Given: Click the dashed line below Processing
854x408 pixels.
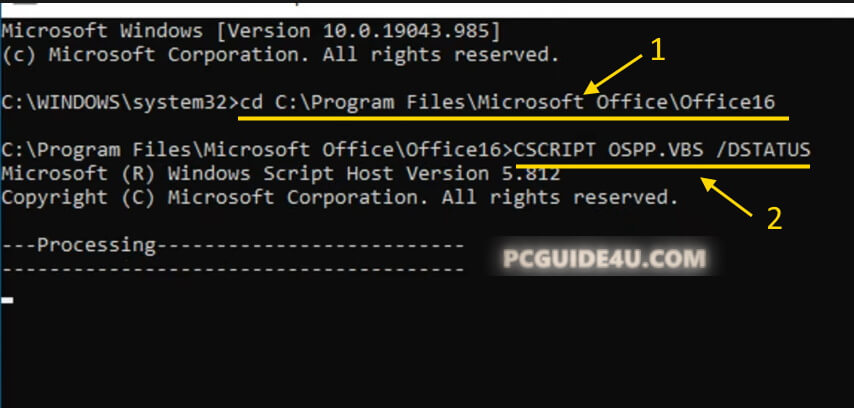Looking at the screenshot, I should coord(234,269).
